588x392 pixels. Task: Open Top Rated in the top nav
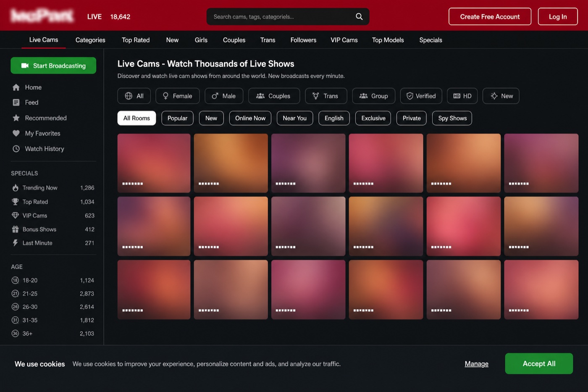(x=136, y=40)
